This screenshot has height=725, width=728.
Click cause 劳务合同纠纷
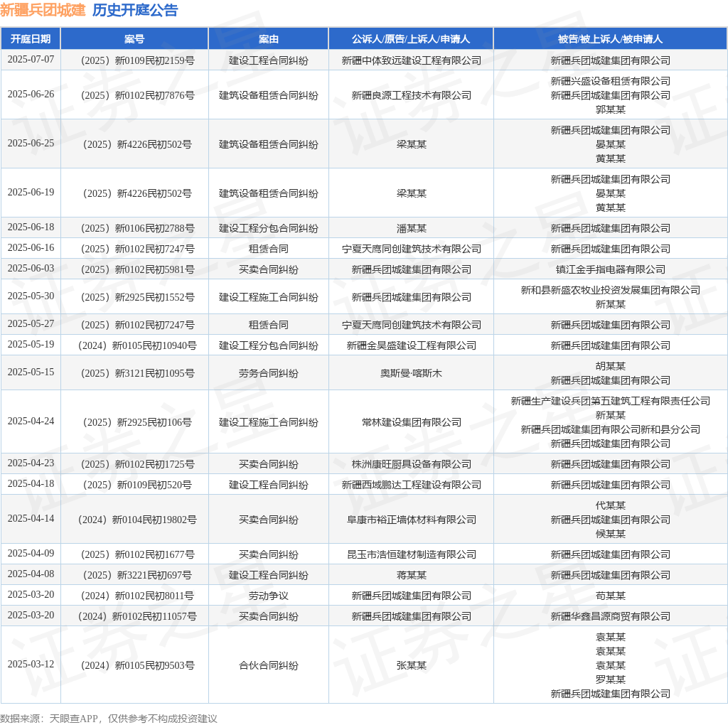coord(268,373)
